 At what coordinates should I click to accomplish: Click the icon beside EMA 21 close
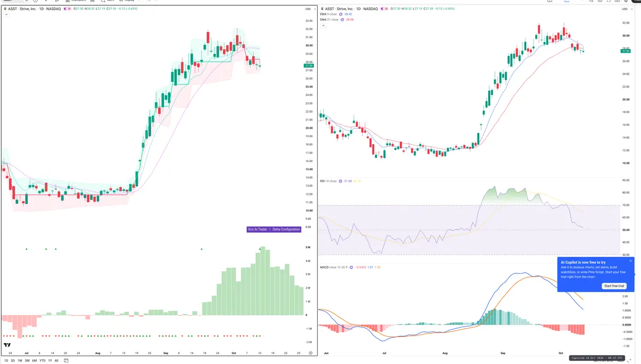[x=343, y=20]
